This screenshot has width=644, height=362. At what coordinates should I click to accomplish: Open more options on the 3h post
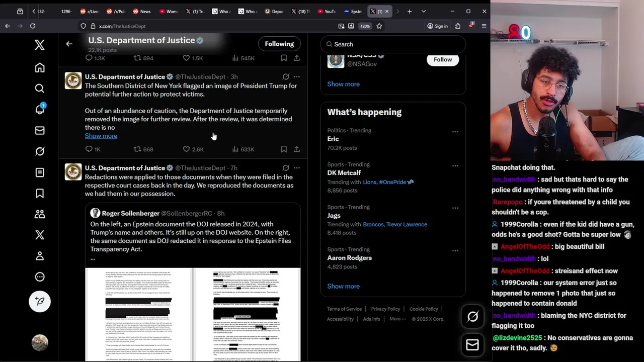[297, 77]
